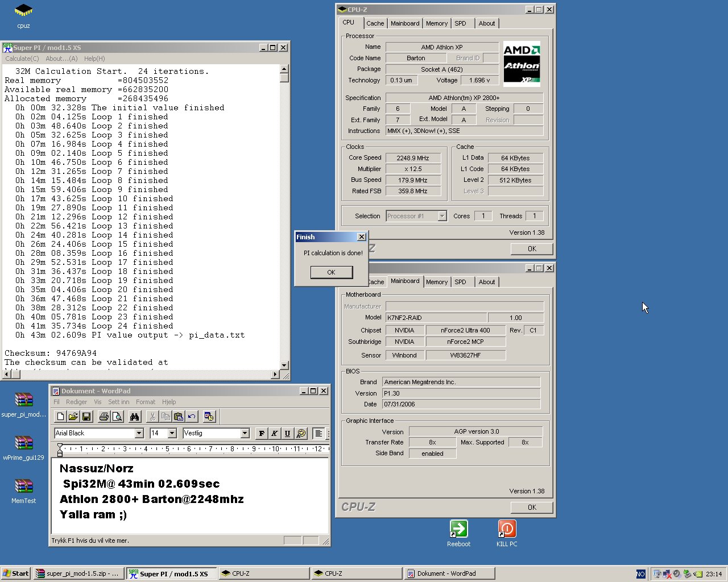Click the super_pi_mod-1.5.zip taskbar button
728x582 pixels.
tap(78, 573)
